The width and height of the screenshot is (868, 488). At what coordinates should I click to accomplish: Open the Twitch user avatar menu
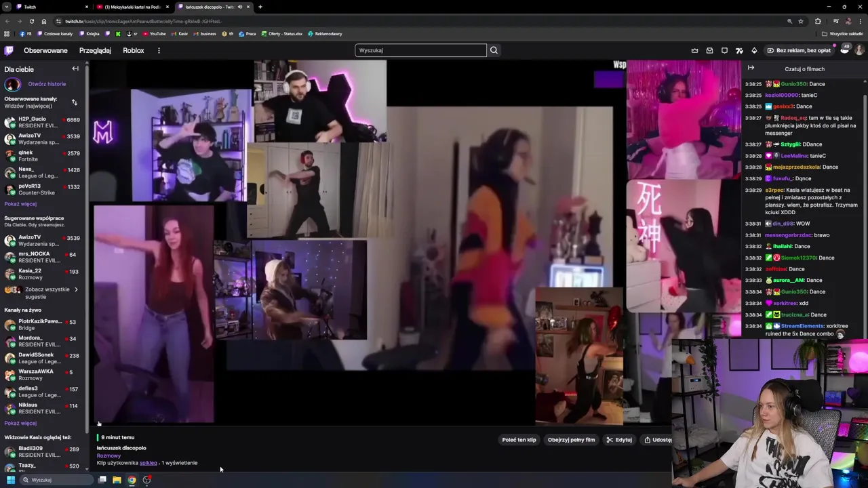point(859,50)
